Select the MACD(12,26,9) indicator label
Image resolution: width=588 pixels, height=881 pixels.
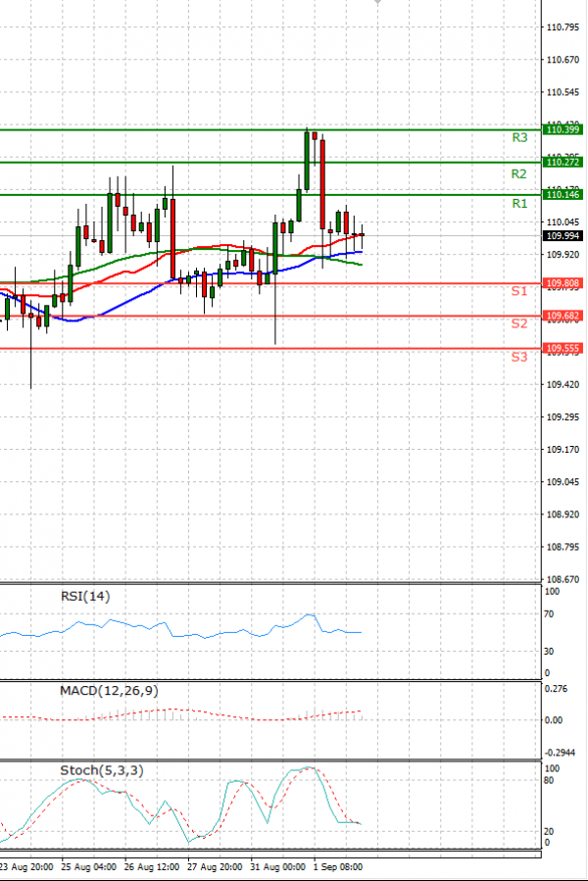coord(109,691)
